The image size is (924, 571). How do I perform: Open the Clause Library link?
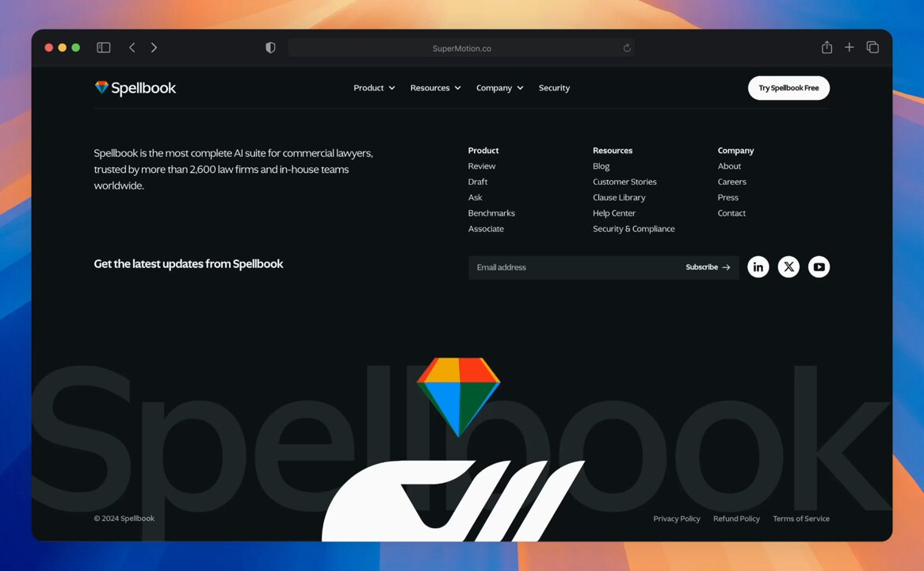pyautogui.click(x=619, y=197)
